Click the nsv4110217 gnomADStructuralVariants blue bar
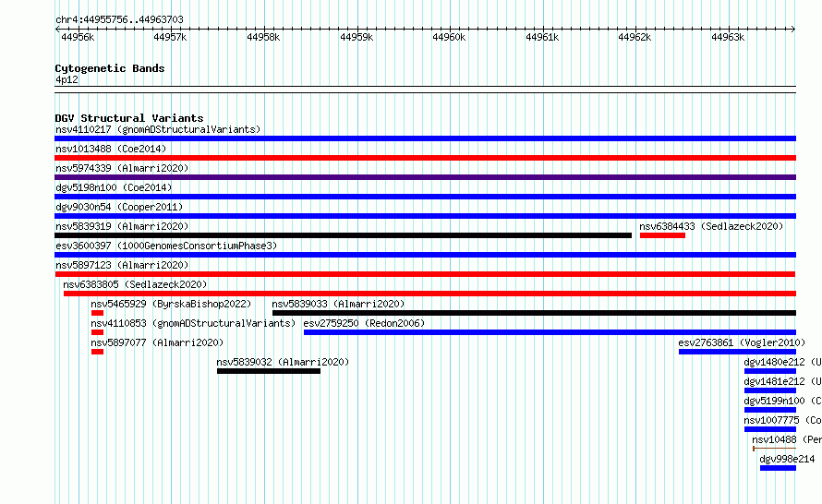 425,138
